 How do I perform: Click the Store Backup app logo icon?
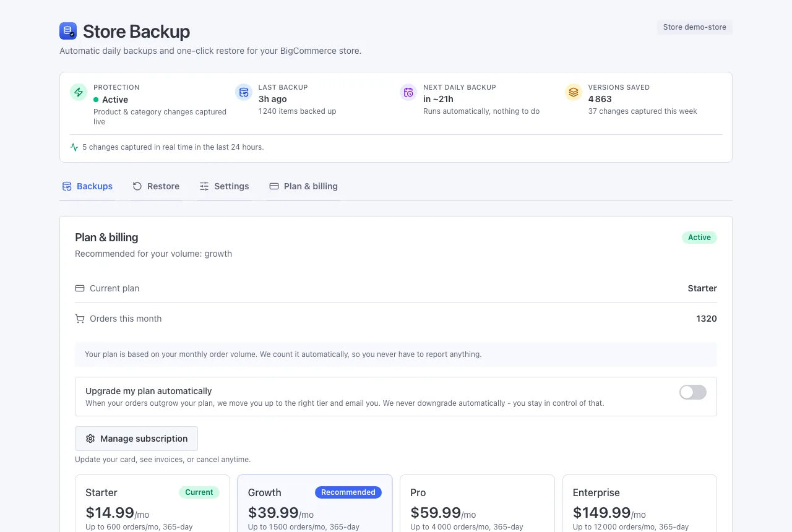68,31
